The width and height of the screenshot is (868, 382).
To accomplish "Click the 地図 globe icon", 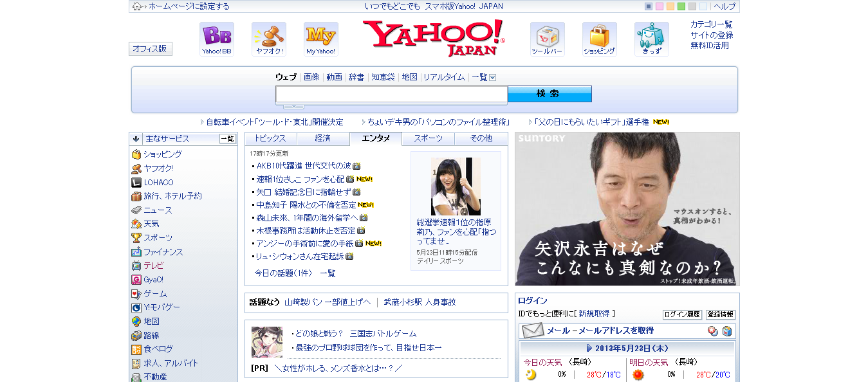I will tap(136, 322).
